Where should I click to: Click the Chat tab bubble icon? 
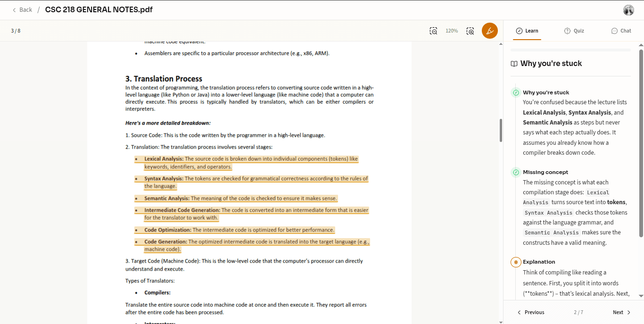tap(614, 31)
